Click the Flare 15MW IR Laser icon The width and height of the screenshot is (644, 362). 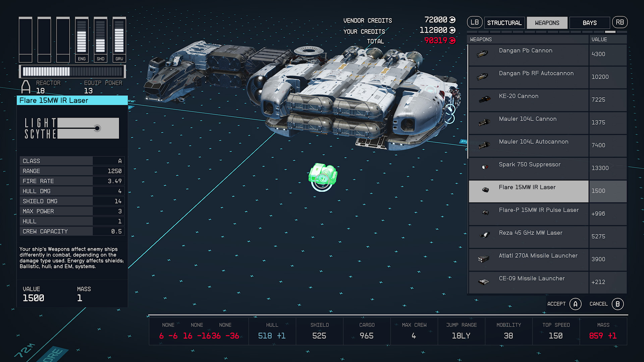tap(485, 190)
